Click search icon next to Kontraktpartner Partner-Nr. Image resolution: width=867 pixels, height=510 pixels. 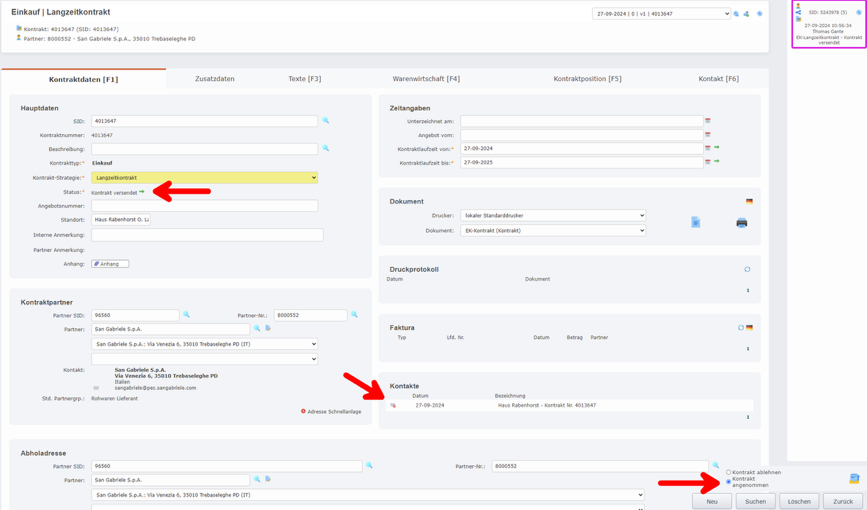click(354, 315)
